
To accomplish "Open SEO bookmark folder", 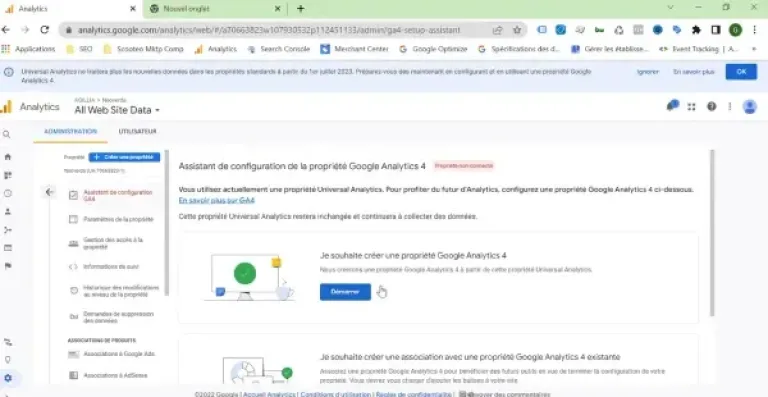I will [79, 49].
